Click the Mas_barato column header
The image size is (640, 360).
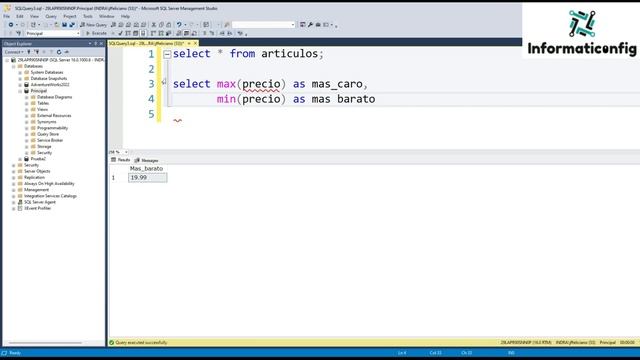pyautogui.click(x=147, y=169)
